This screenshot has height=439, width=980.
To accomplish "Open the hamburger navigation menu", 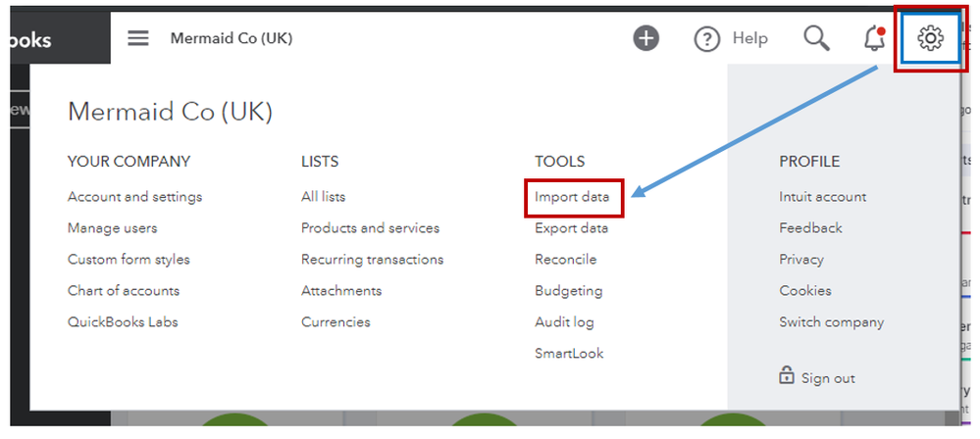I will 138,39.
